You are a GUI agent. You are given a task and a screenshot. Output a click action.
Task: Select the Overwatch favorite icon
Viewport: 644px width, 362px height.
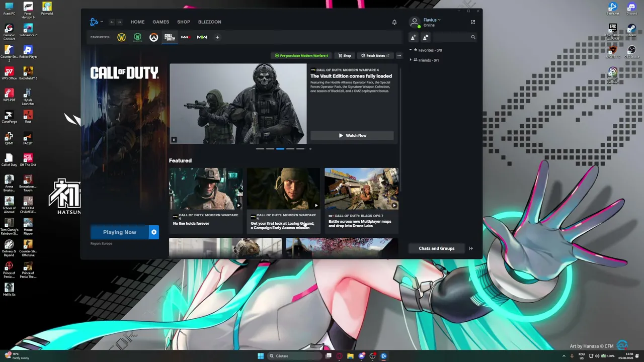pyautogui.click(x=153, y=37)
